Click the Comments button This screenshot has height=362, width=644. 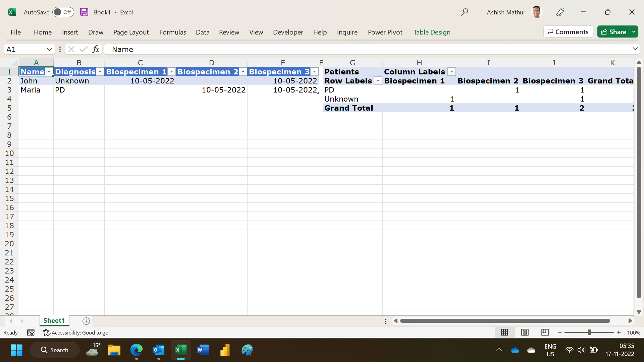point(568,32)
